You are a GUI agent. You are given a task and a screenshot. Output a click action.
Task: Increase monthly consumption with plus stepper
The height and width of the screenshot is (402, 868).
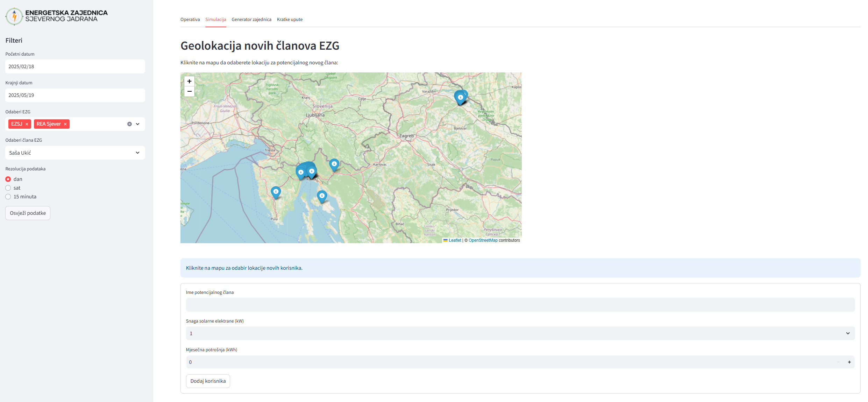(x=849, y=362)
